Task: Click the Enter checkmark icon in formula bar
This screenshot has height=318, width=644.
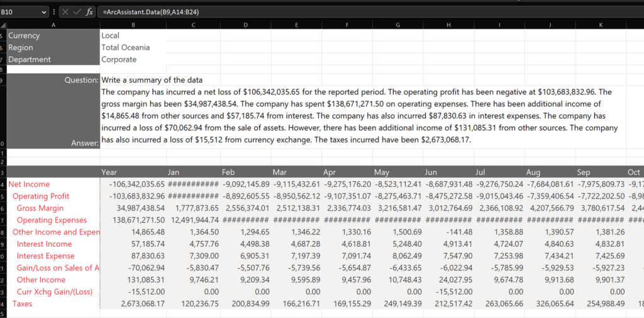Action: pyautogui.click(x=78, y=11)
